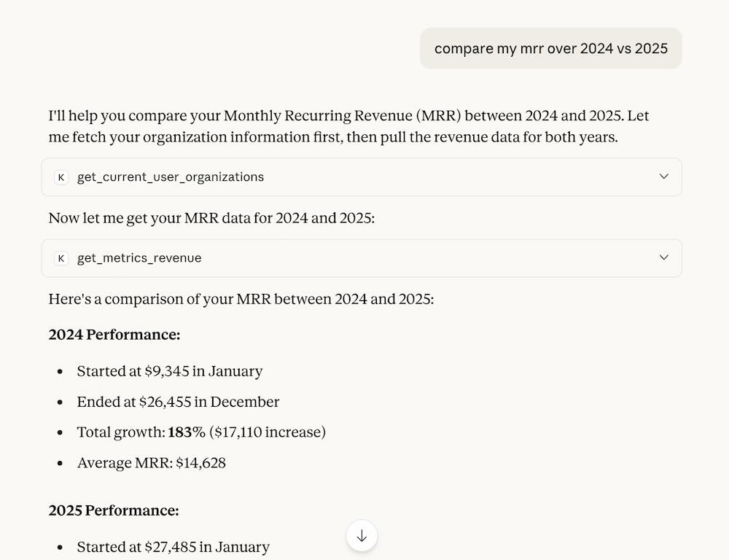Viewport: 729px width, 560px height.
Task: Click the K icon beside get_current_user_organizations
Action: tap(61, 177)
